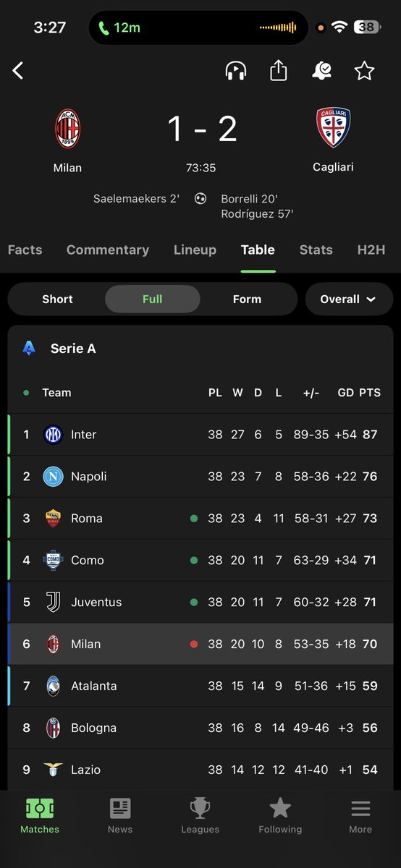Tap the Cagliari crest in header

click(333, 128)
